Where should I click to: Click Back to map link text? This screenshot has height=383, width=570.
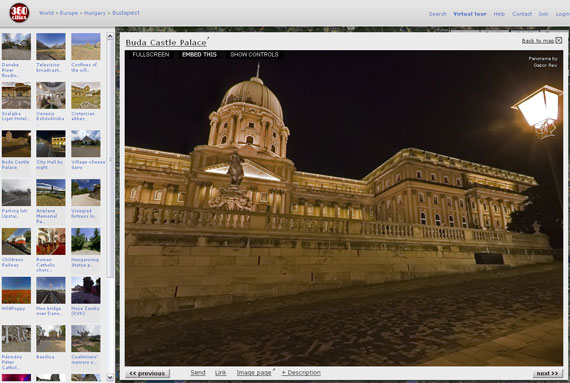[x=538, y=41]
